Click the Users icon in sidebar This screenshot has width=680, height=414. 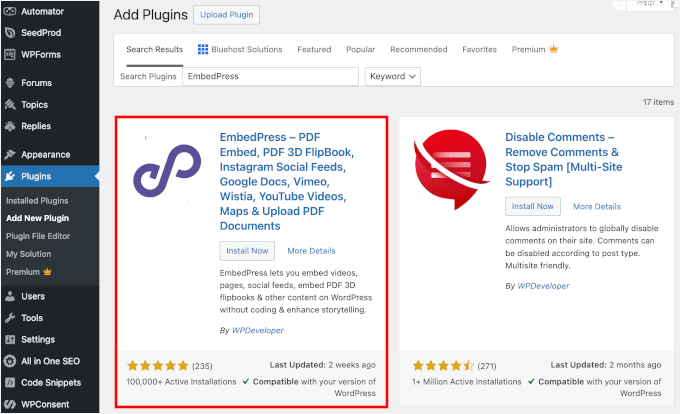tap(10, 296)
